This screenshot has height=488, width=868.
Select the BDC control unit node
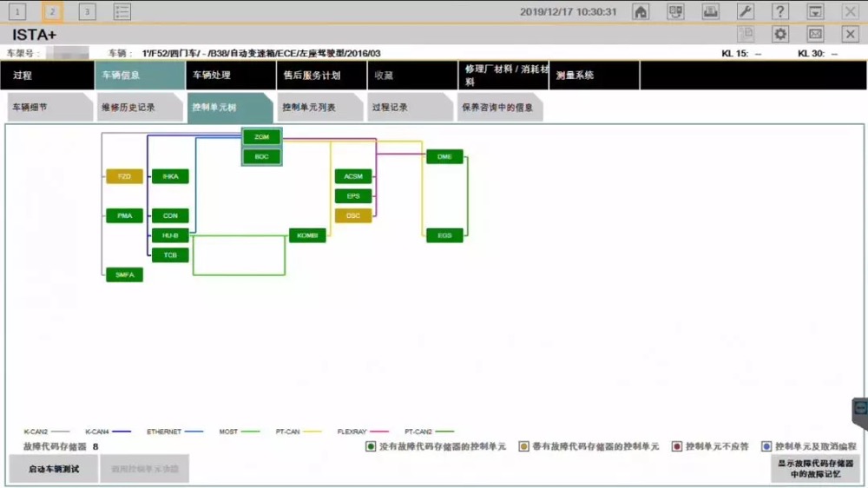261,157
